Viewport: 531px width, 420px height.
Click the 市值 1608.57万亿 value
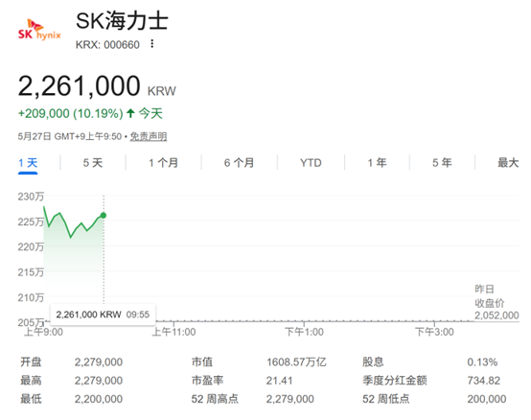[296, 362]
